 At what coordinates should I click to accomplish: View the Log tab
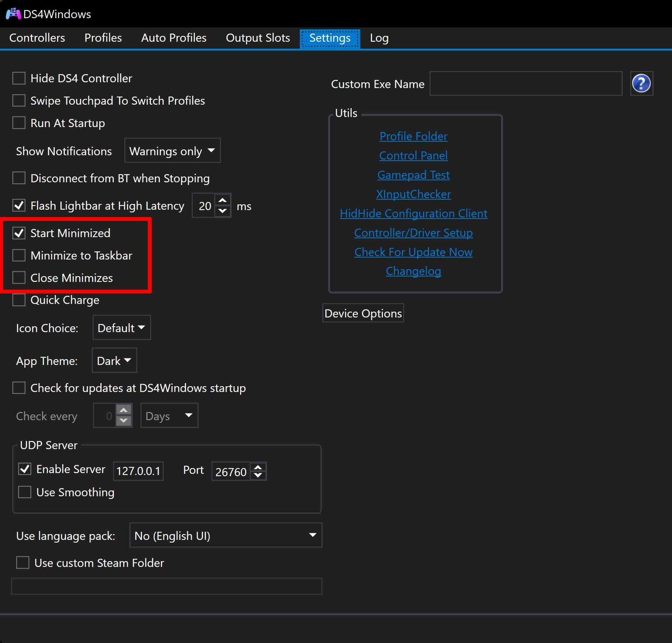tap(379, 38)
